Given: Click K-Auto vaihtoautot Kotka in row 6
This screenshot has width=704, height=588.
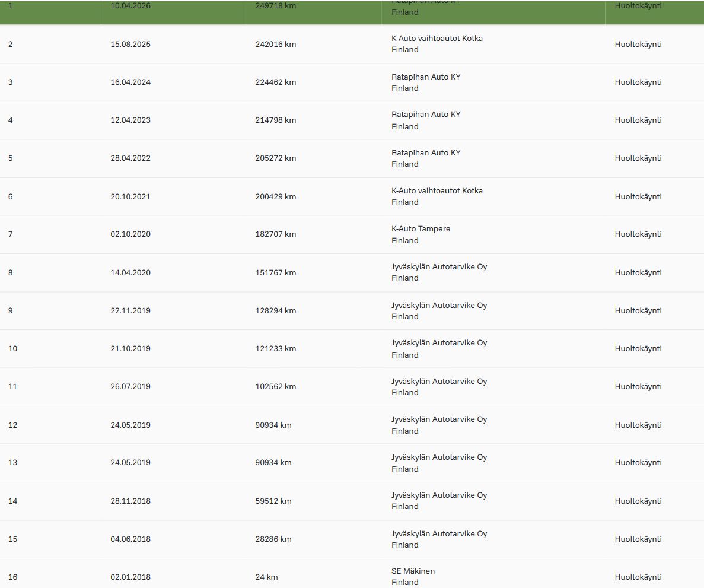Looking at the screenshot, I should click(x=437, y=190).
